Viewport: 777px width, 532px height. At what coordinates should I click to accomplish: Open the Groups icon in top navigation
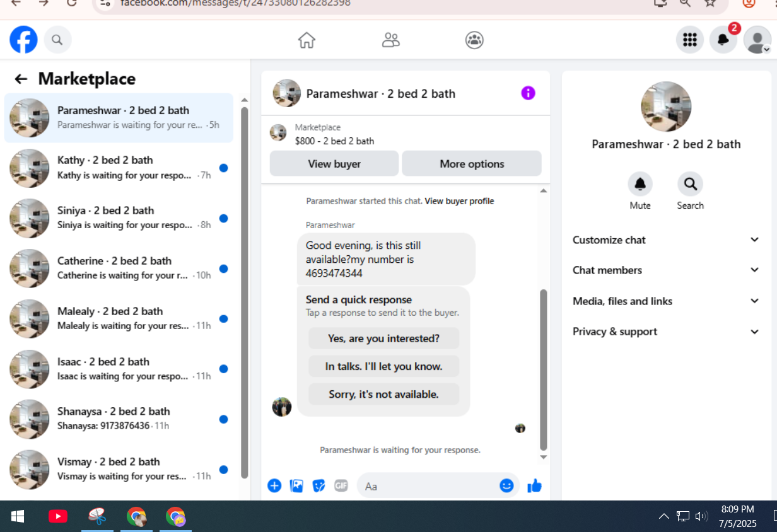click(474, 40)
